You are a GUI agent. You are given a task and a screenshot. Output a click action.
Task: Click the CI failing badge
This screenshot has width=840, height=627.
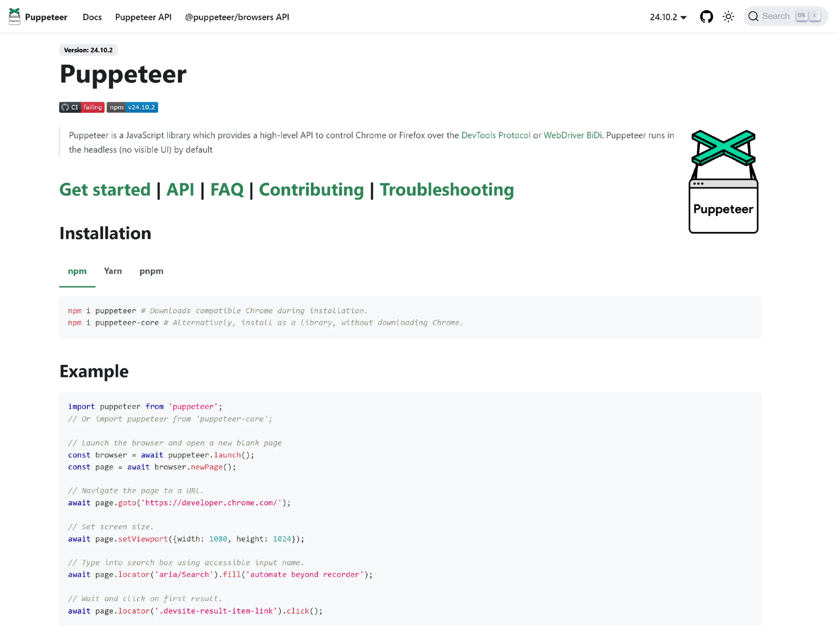[x=82, y=107]
